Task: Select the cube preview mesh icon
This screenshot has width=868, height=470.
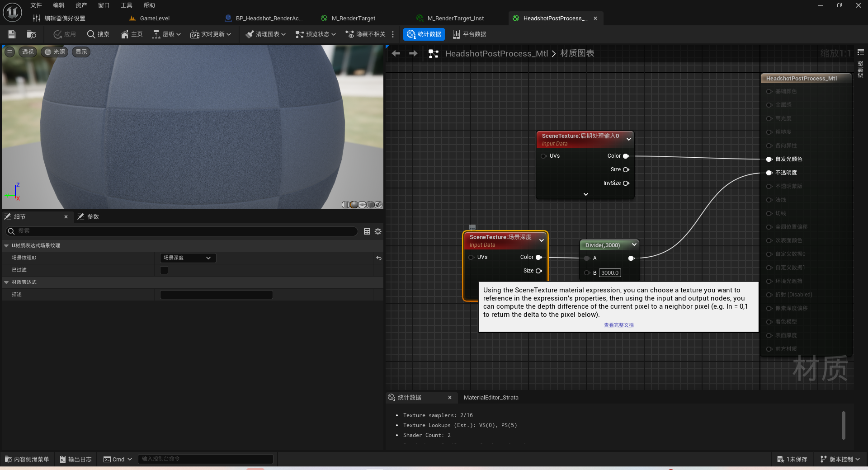Action: (x=370, y=205)
